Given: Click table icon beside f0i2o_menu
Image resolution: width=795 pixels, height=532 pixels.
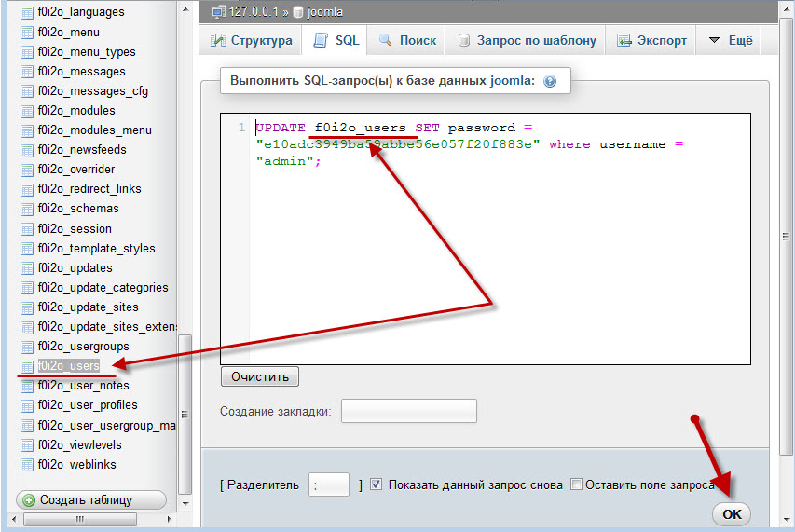Looking at the screenshot, I should pos(27,33).
